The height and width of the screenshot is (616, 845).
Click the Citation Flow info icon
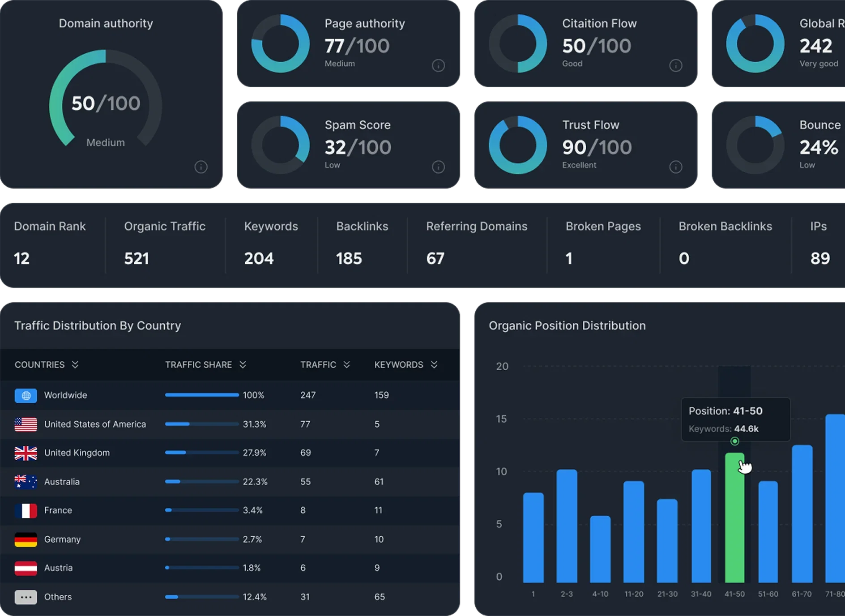pyautogui.click(x=675, y=66)
